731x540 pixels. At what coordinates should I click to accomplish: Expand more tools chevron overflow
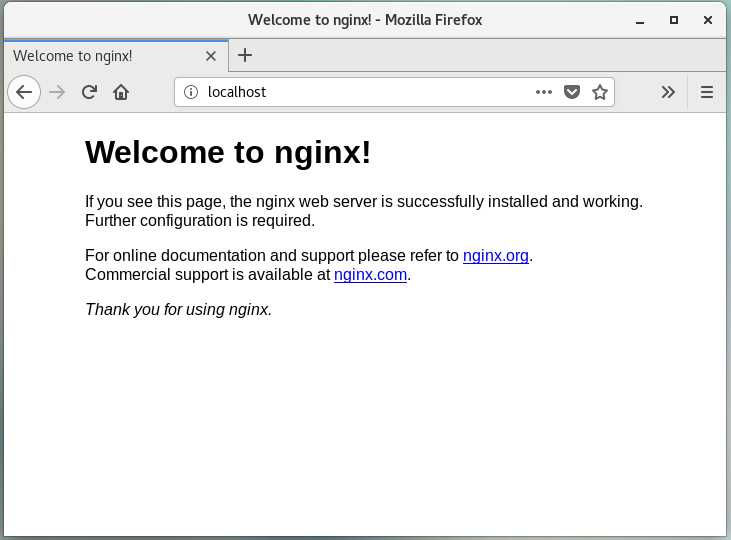668,92
